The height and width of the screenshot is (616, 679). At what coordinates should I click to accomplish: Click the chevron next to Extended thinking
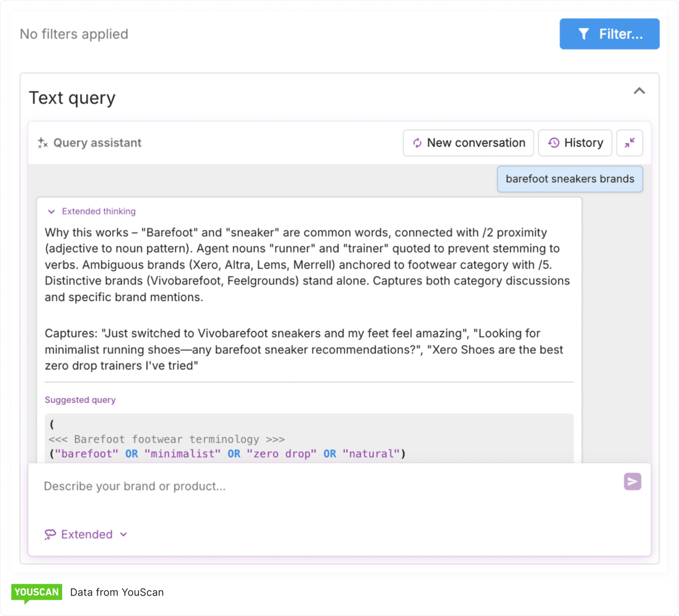coord(51,211)
